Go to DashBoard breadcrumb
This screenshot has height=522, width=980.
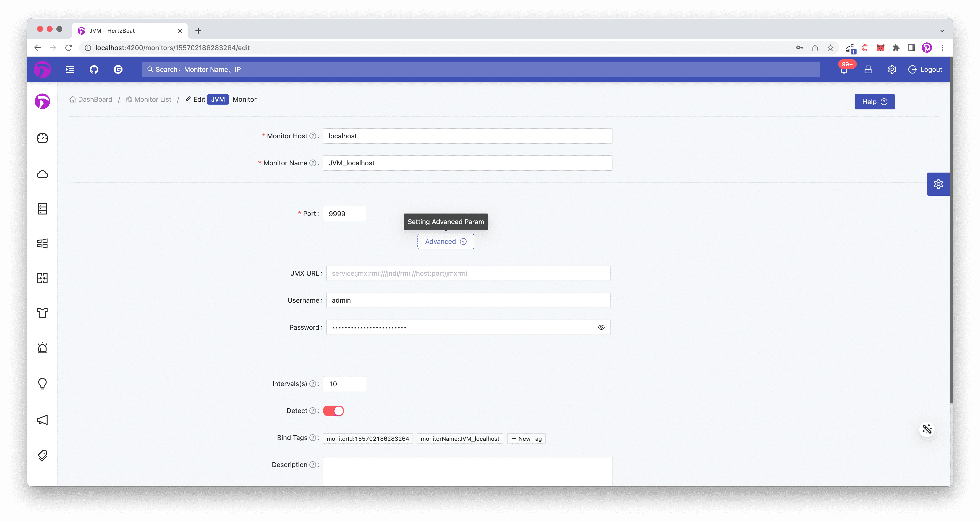pos(91,99)
